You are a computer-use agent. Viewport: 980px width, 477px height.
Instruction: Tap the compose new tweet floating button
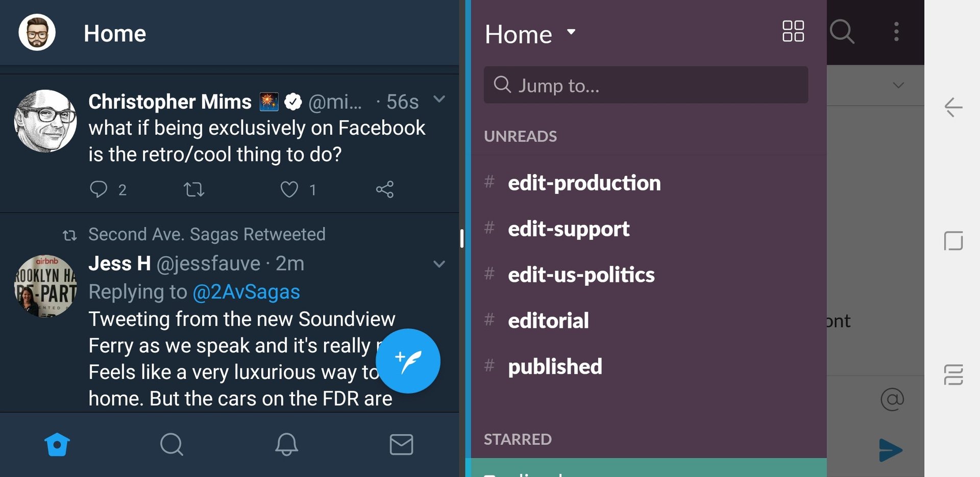[408, 361]
